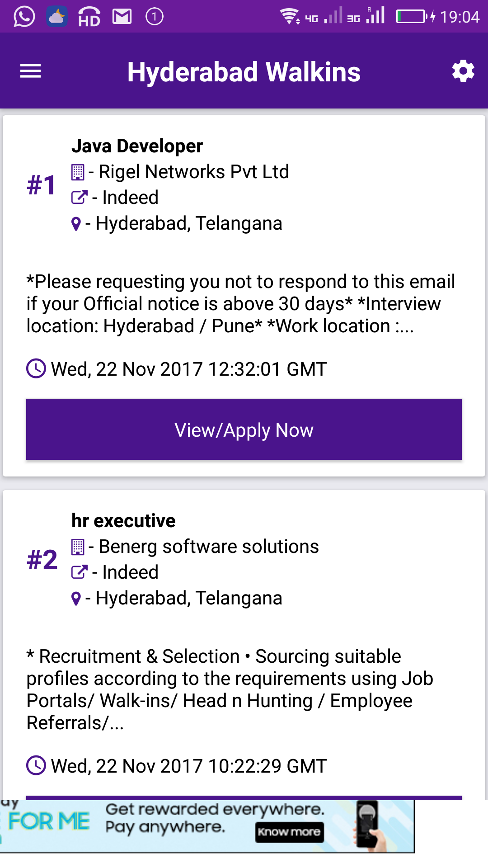This screenshot has width=488, height=868.
Task: Select the Hyderabad Walkins header title
Action: (x=244, y=72)
